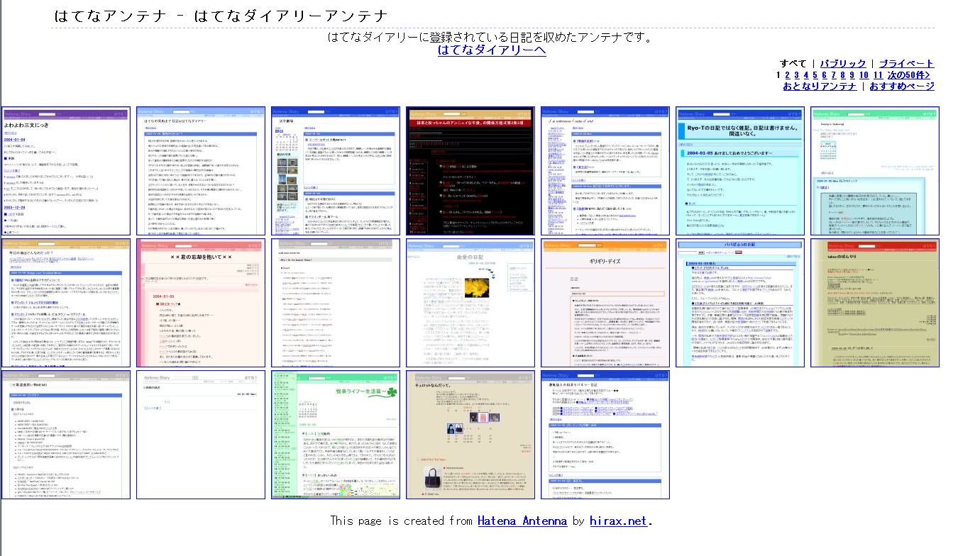Open the green clover 快楽ライフ thumbnail
The height and width of the screenshot is (556, 980).
(x=336, y=435)
